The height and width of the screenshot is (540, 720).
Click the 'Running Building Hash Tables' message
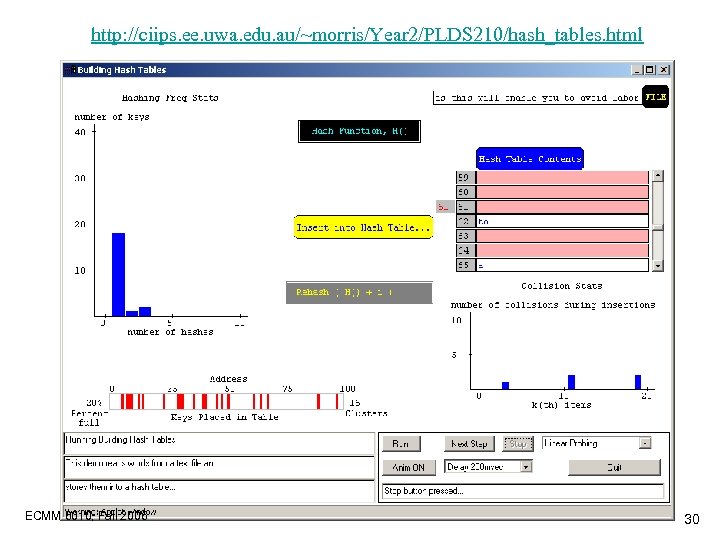click(219, 444)
